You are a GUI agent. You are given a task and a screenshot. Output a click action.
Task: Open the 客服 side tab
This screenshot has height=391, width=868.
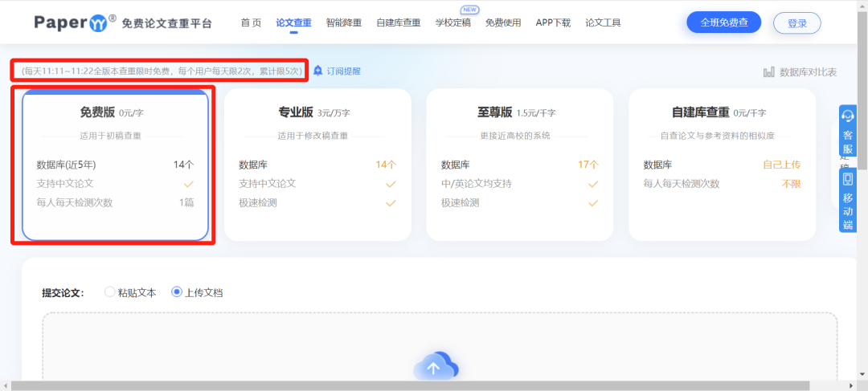coord(848,132)
